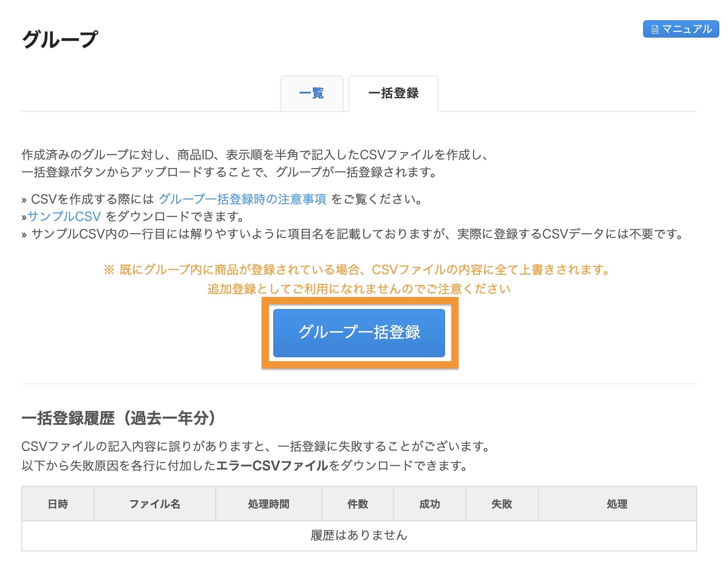The width and height of the screenshot is (728, 562).
Task: Select the 処理時間 column header
Action: (x=268, y=504)
